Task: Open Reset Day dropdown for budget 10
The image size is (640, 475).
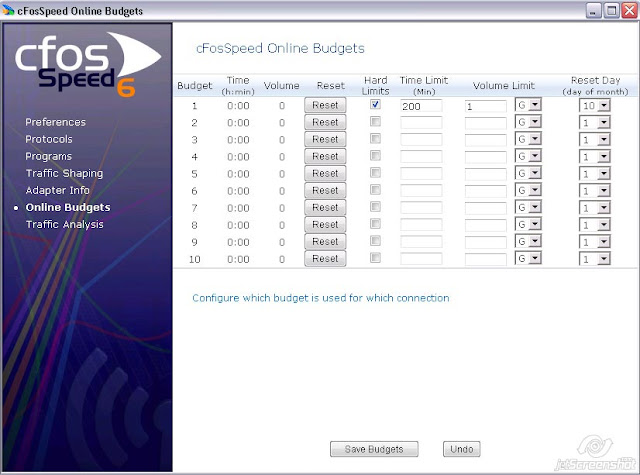Action: click(x=595, y=259)
